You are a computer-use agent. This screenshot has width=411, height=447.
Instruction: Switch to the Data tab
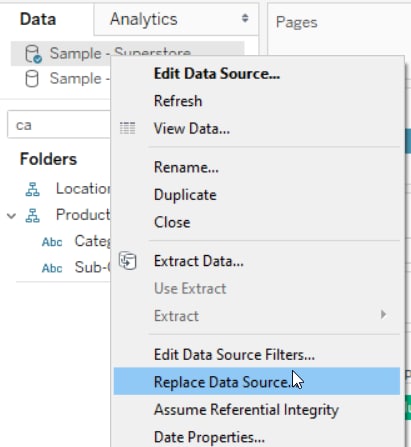pyautogui.click(x=38, y=19)
